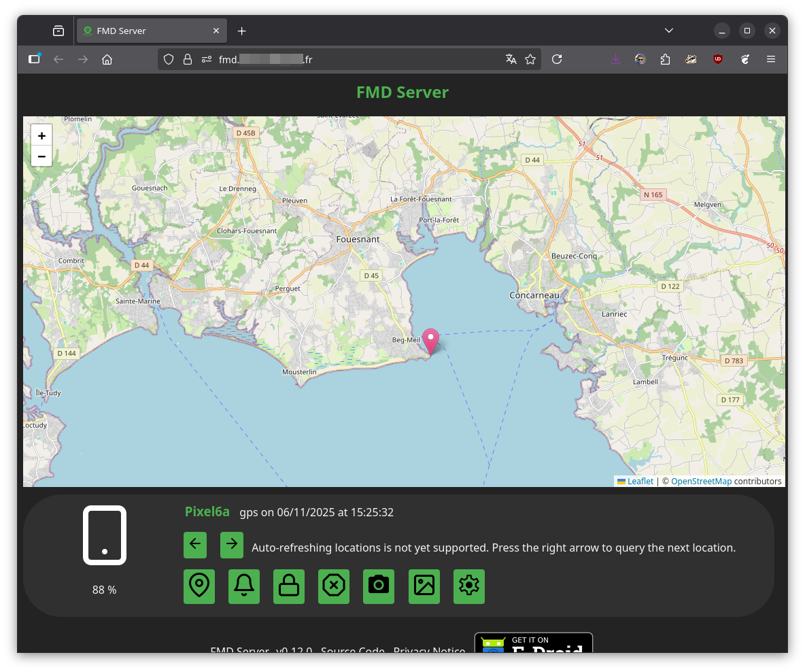Take a picture with the camera icon
The image size is (805, 672).
(x=379, y=586)
